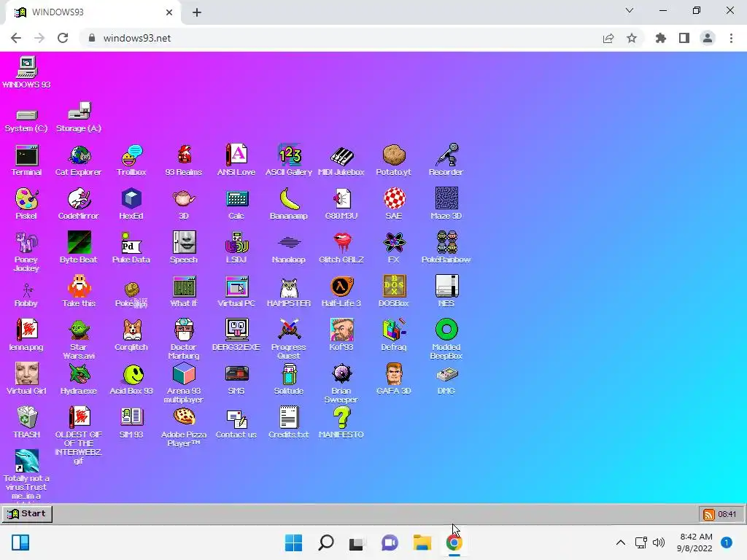747x560 pixels.
Task: Open Potato.yt icon
Action: coord(393,160)
